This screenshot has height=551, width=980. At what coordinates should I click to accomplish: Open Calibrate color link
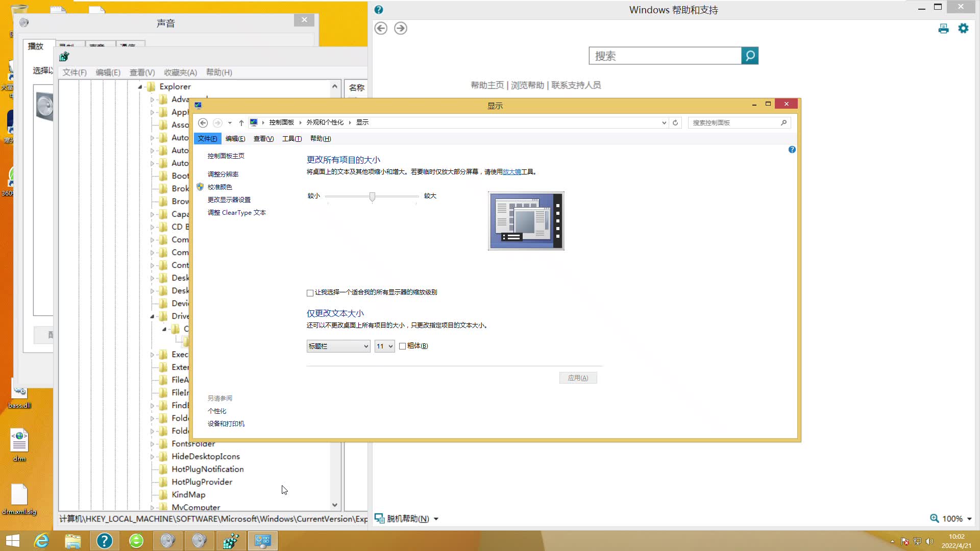(220, 187)
